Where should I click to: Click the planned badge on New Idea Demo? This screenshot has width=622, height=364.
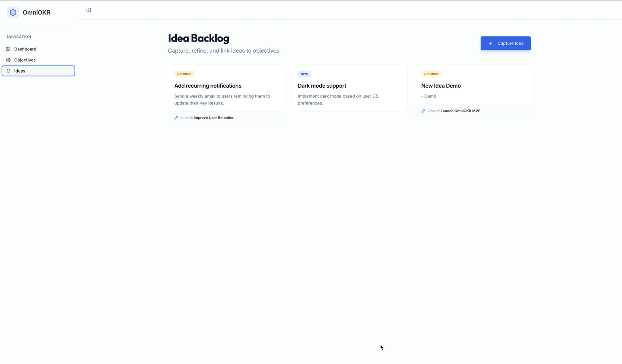[431, 74]
